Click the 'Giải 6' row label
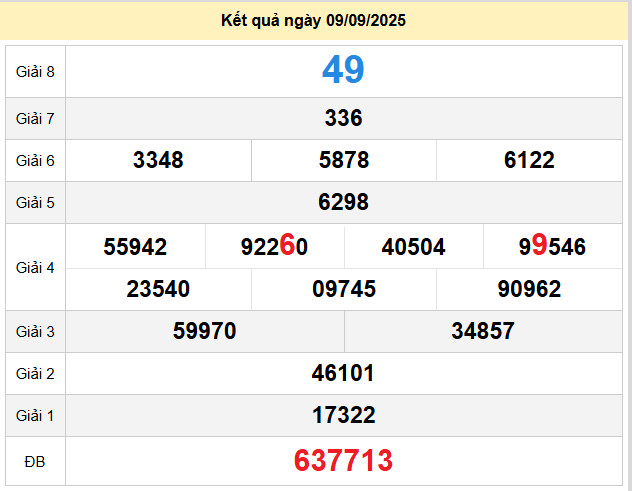Image resolution: width=632 pixels, height=491 pixels. [35, 160]
